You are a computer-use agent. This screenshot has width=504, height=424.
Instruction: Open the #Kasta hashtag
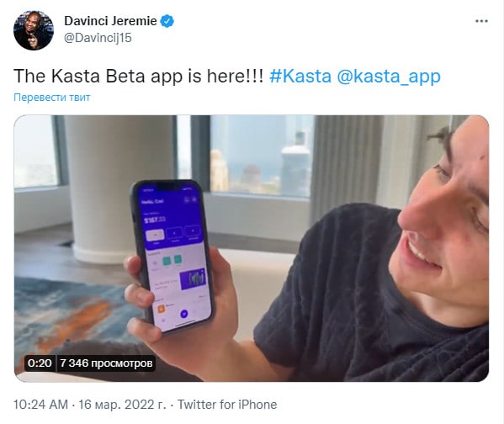coord(300,77)
